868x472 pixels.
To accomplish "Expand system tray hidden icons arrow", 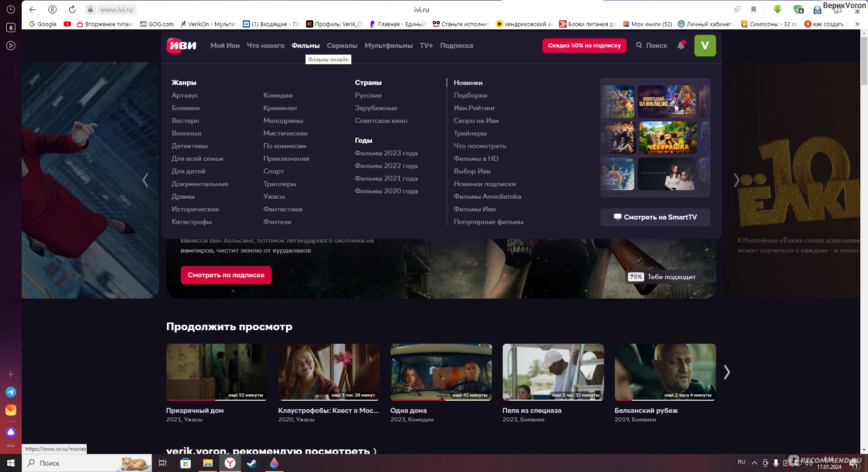I will 754,463.
